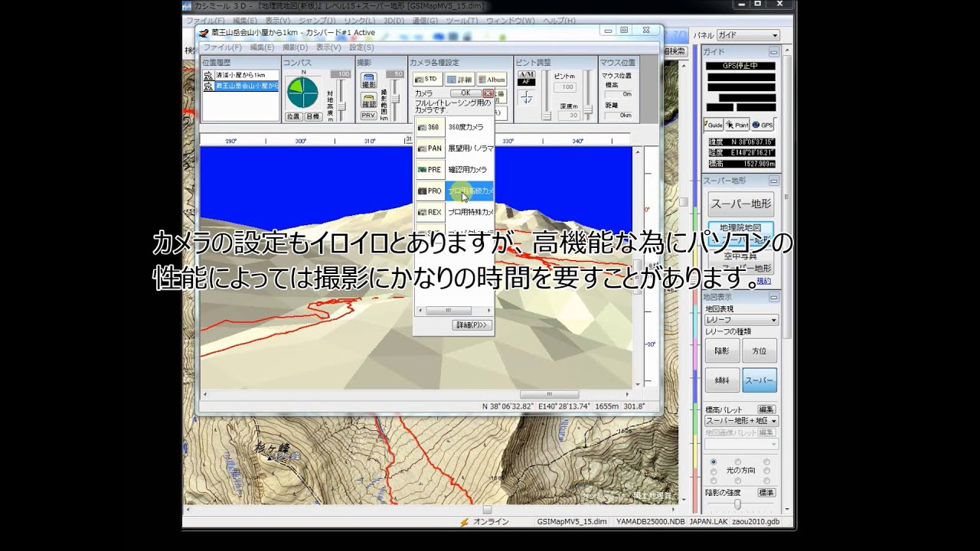Open the パネル dropdown set to ガイド
Image resolution: width=980 pixels, height=551 pixels.
(x=747, y=35)
